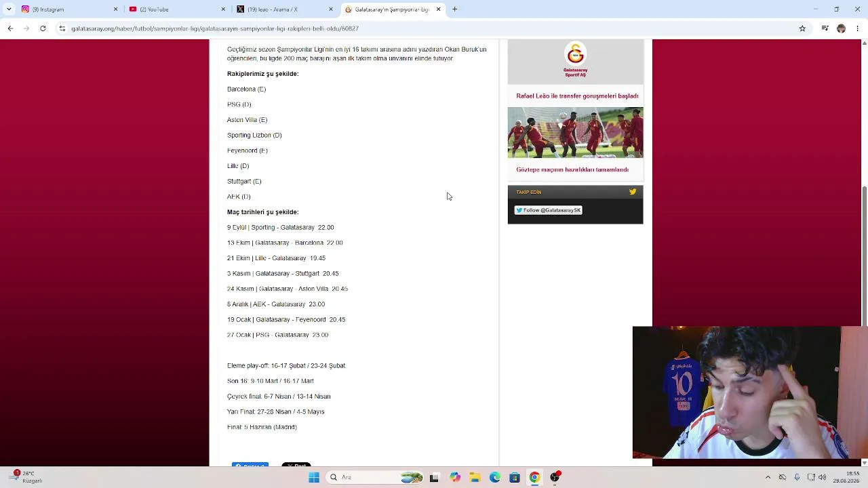Click the 'Eleme play-off: 16-17 Şubat' line
The image size is (868, 488).
coord(286,366)
